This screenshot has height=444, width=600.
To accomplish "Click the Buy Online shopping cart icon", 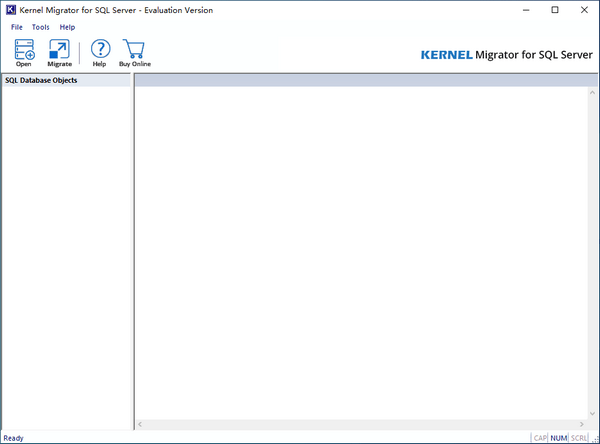I will click(x=134, y=50).
